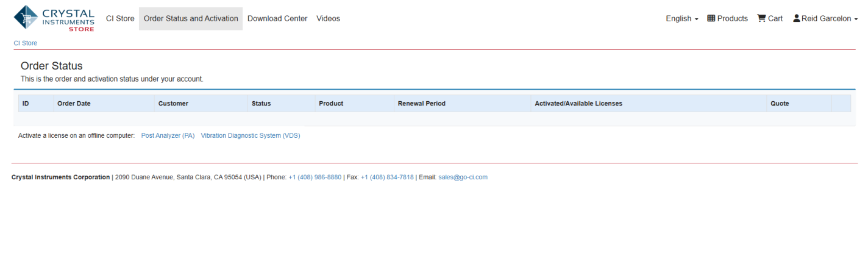
Task: Click the Activated/Available Licenses column header
Action: pos(578,104)
